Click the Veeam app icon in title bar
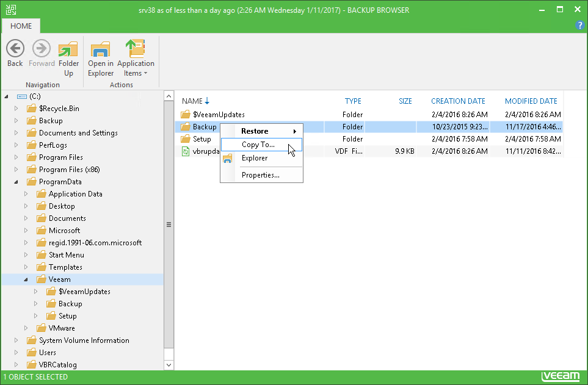The height and width of the screenshot is (385, 588). tap(11, 10)
